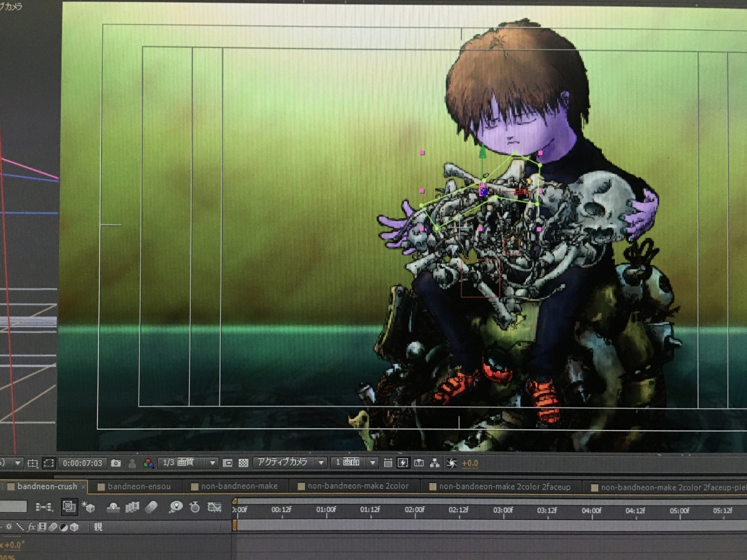747x560 pixels.
Task: Toggle frame blending for layers
Action: 132,508
